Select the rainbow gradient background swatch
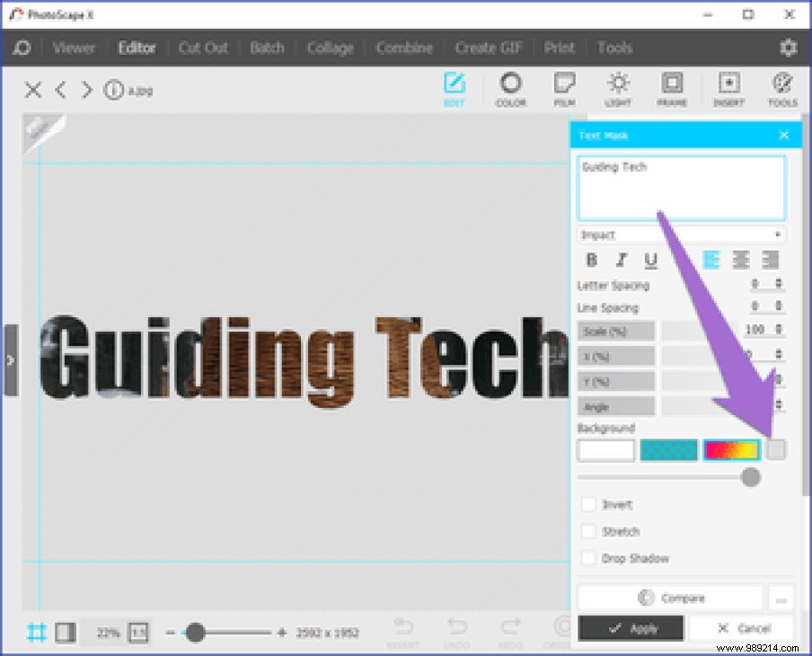This screenshot has height=656, width=812. tap(732, 449)
